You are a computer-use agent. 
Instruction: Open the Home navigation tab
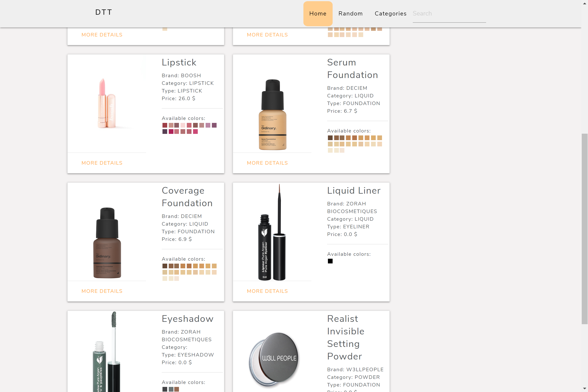(318, 14)
